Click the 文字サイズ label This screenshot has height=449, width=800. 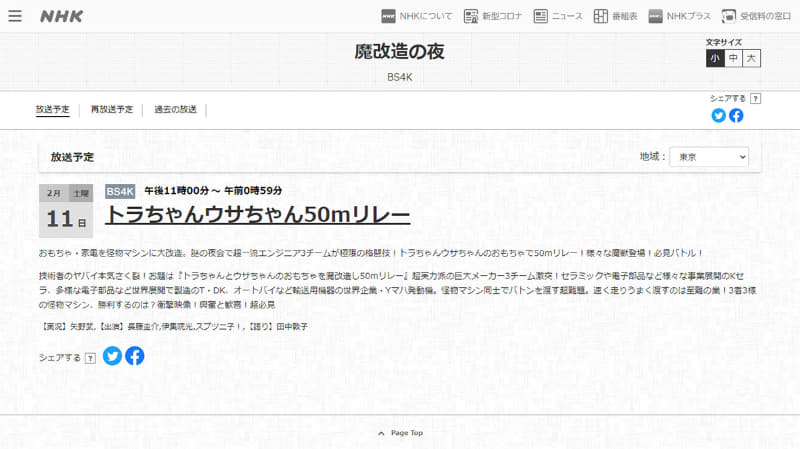click(723, 42)
